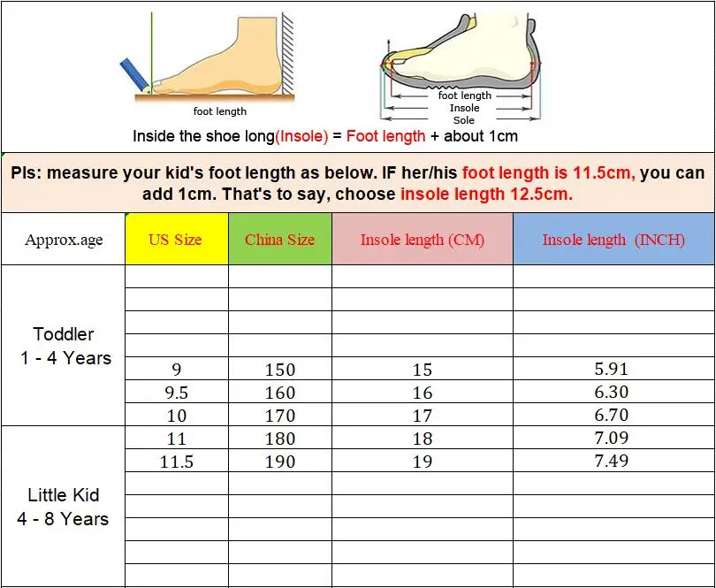Click the 'Little Kid 4 - 8 Years' cell

(x=63, y=507)
